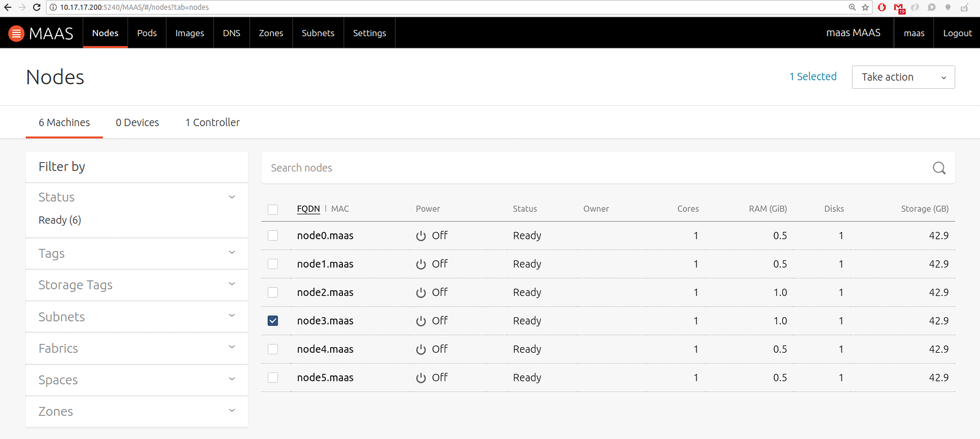Check the node1.maas checkbox
The width and height of the screenshot is (980, 439).
273,264
